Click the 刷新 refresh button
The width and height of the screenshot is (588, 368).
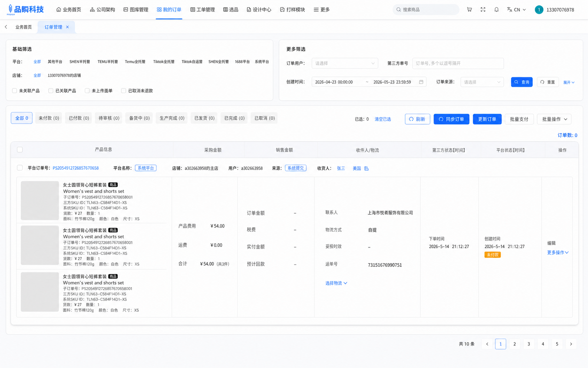(417, 119)
